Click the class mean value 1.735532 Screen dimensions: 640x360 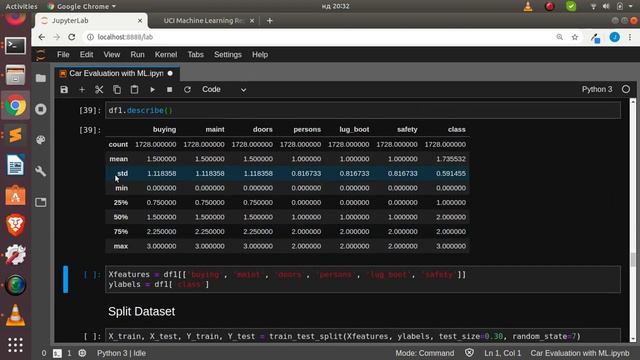pyautogui.click(x=451, y=159)
